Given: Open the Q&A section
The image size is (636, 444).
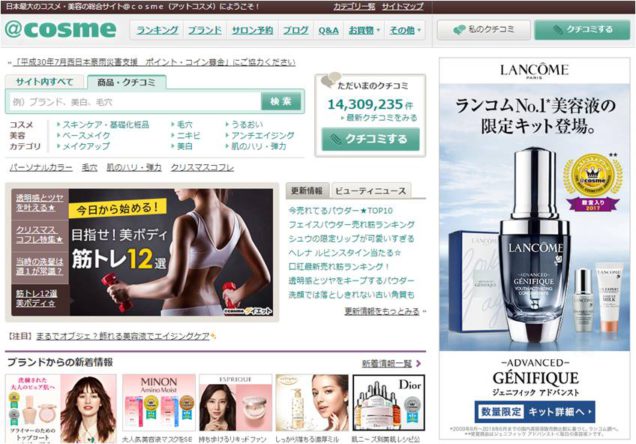Looking at the screenshot, I should (328, 30).
